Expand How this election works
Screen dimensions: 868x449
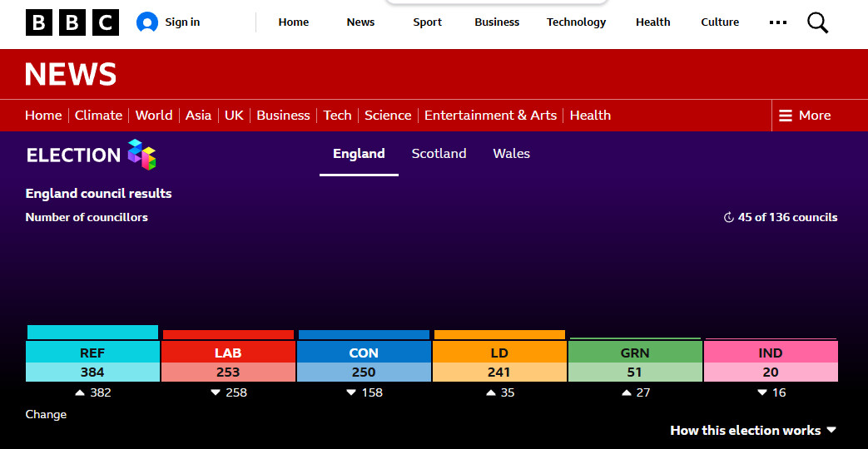coord(753,430)
